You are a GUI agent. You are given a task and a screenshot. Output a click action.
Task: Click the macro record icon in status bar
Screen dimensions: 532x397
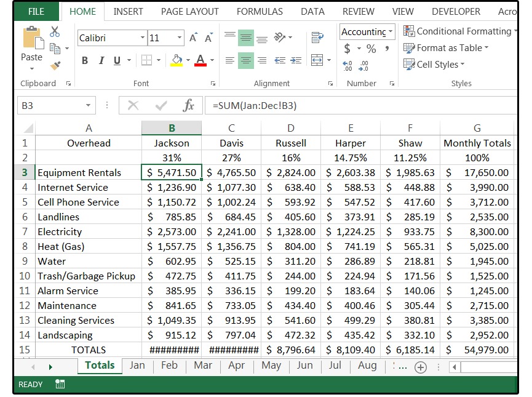click(60, 384)
